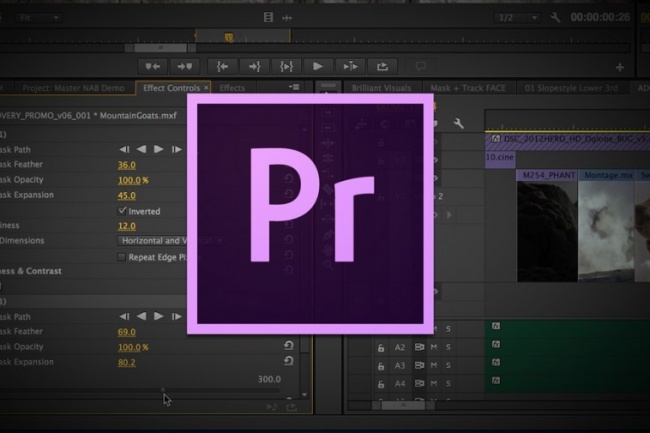Toggle lock on audio track A4
Image resolution: width=650 pixels, height=433 pixels.
click(381, 385)
